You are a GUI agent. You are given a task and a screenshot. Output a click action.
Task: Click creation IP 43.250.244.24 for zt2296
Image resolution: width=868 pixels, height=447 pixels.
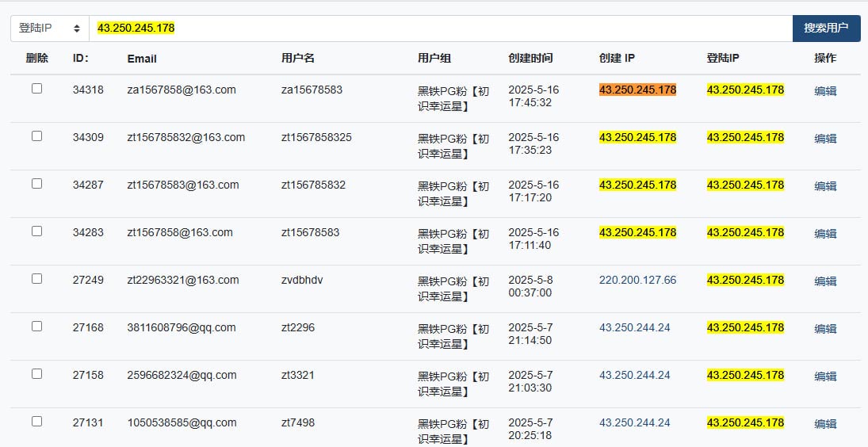pyautogui.click(x=634, y=327)
